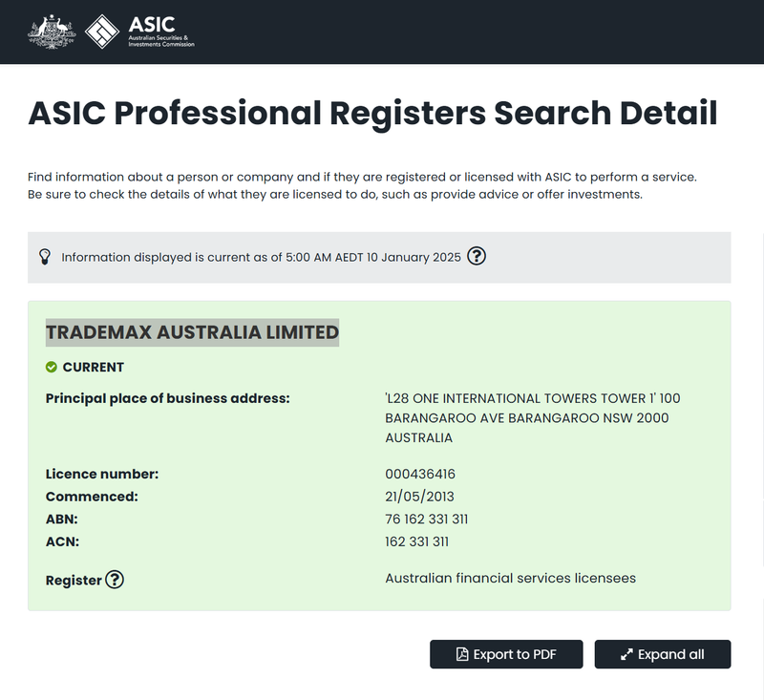Click the 'ABN:' label
This screenshot has height=700, width=764.
coord(61,520)
